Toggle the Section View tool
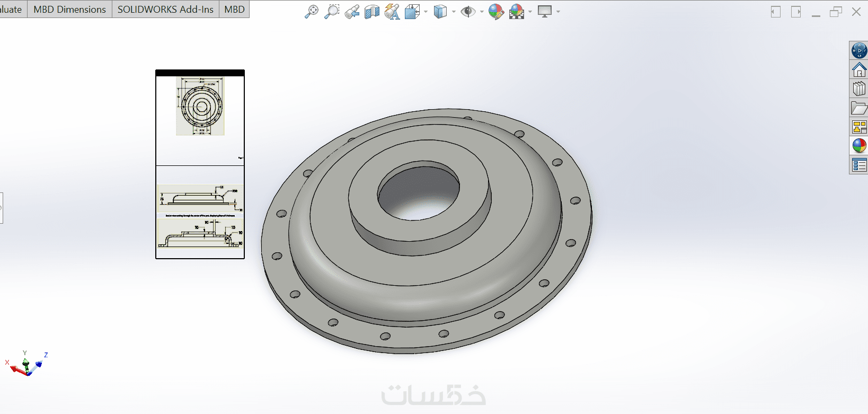 372,11
